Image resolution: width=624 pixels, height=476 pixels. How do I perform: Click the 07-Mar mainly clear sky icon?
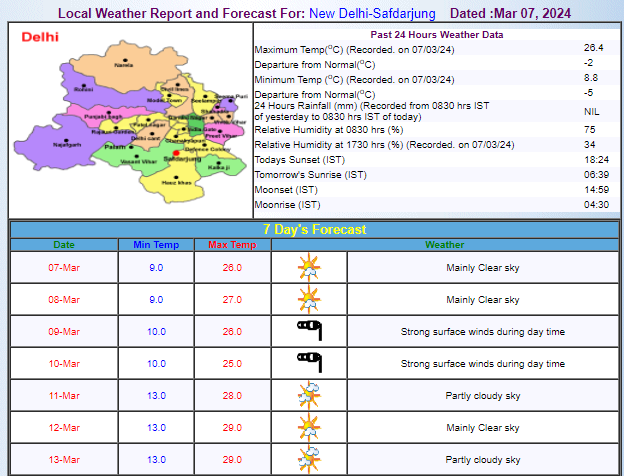309,268
